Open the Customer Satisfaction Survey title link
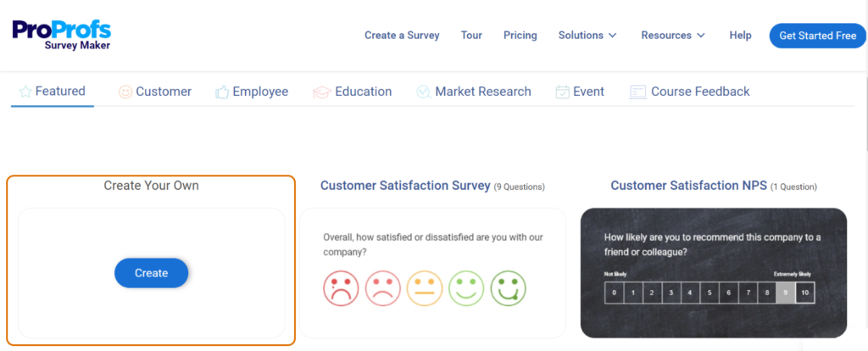Screen dimensions: 868x351 [405, 186]
